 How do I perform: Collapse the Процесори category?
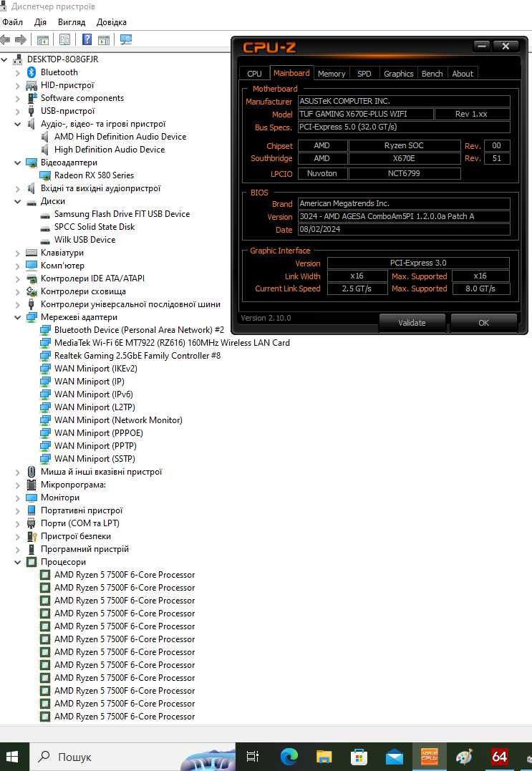18,562
